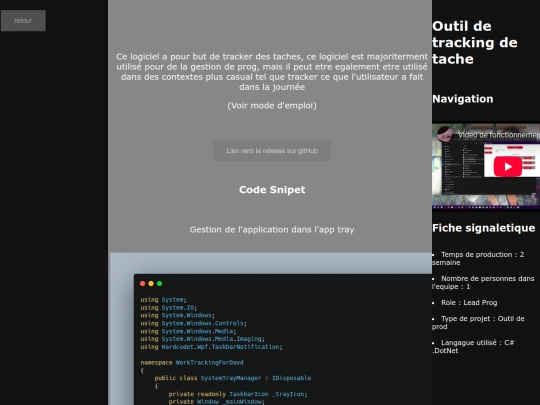Click the yellow dot in code window

tap(151, 283)
